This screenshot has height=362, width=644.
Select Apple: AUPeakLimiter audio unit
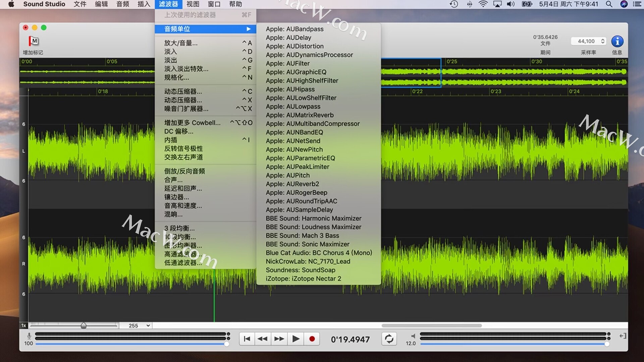pyautogui.click(x=319, y=167)
